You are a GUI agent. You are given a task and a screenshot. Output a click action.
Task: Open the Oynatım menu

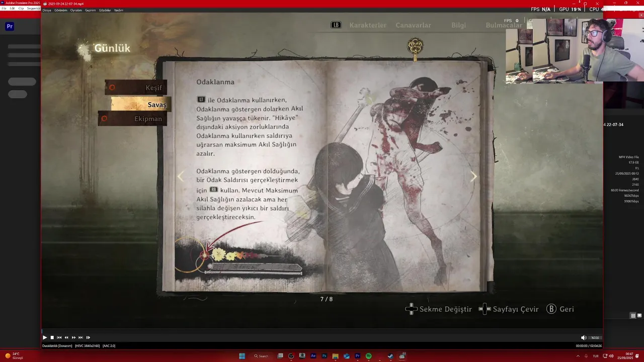[x=76, y=10]
